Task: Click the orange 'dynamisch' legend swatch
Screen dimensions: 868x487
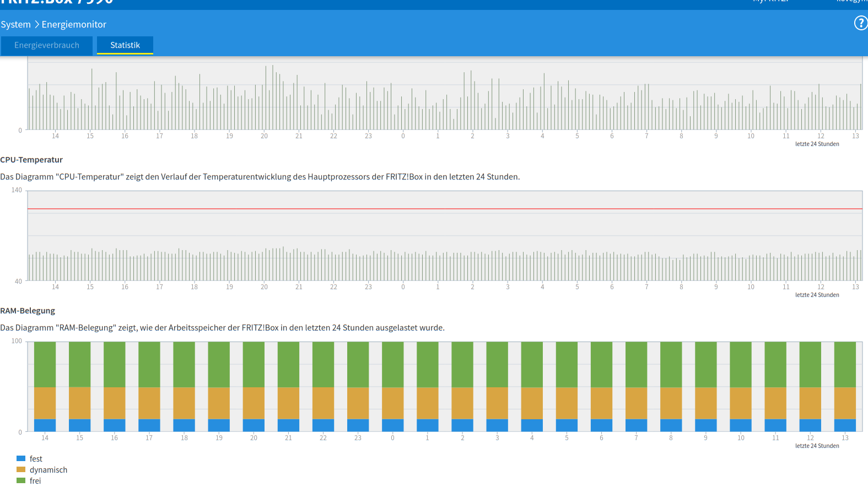Action: [x=21, y=469]
